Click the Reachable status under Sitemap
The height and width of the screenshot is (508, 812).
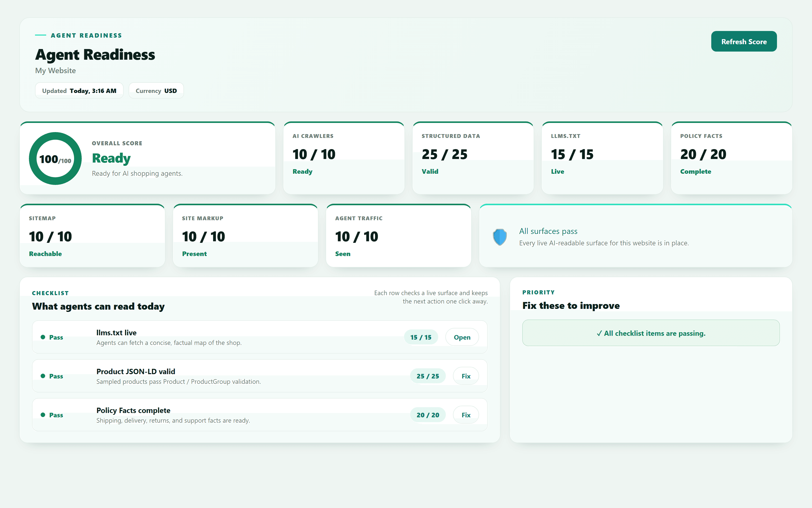tap(45, 254)
